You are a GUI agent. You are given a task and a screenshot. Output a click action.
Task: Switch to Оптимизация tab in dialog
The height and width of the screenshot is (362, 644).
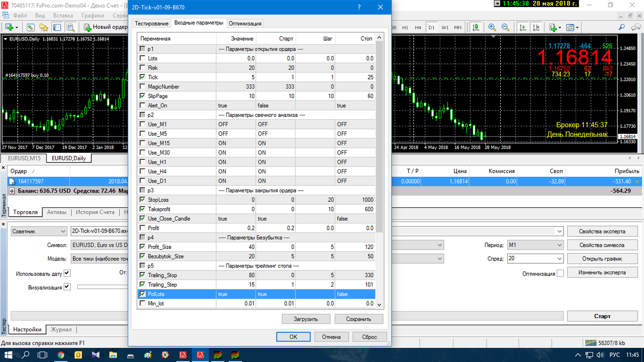coord(245,23)
